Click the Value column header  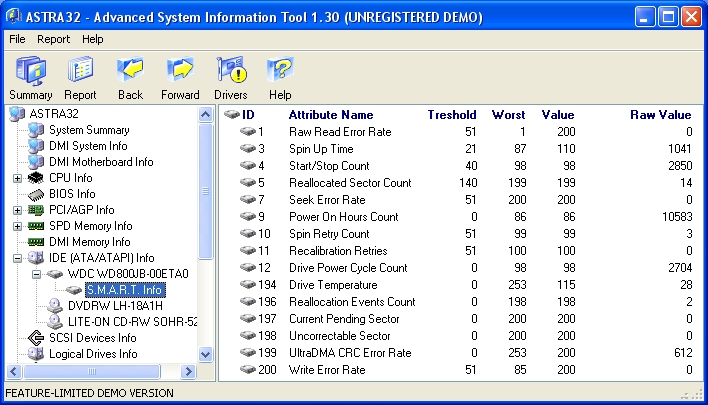tap(558, 115)
